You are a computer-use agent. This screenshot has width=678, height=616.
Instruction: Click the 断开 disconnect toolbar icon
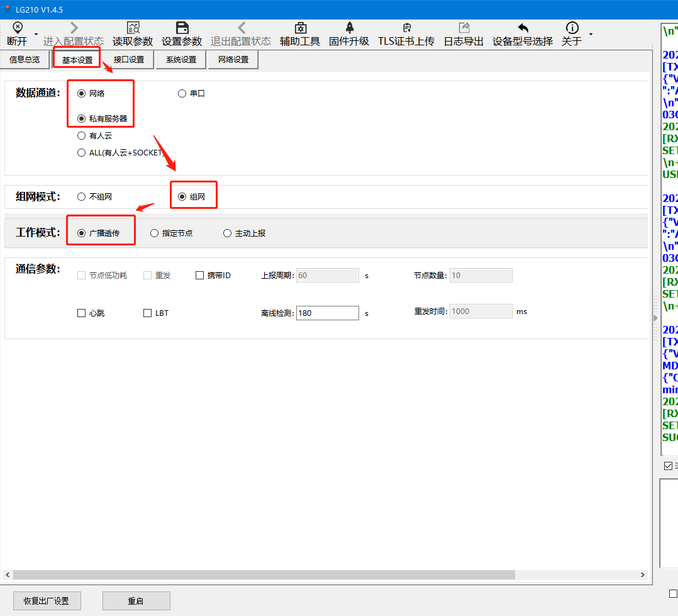[x=17, y=28]
